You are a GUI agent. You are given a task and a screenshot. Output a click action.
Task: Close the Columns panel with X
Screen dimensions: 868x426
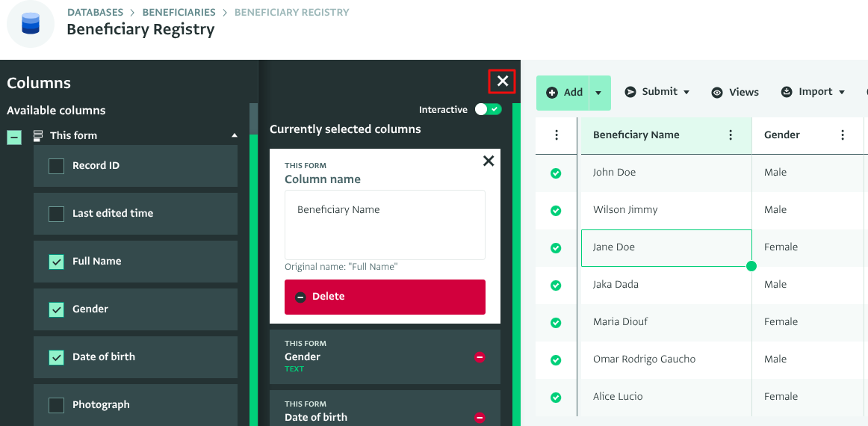click(502, 81)
